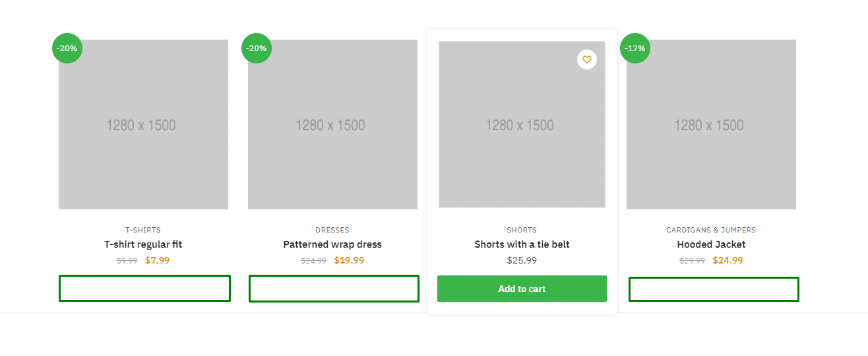Visit the CARDIGANS & JUMPERS category

pyautogui.click(x=711, y=231)
